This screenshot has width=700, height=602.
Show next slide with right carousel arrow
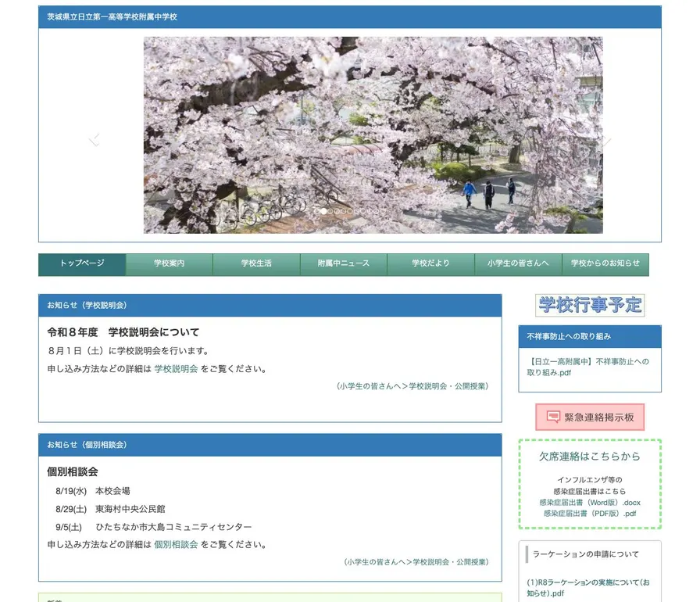pyautogui.click(x=605, y=140)
